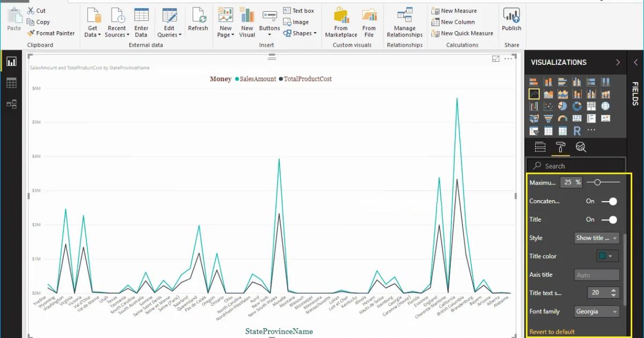Viewport: 644px width, 338px height.
Task: Select the Pie chart visualization icon
Action: [x=563, y=106]
